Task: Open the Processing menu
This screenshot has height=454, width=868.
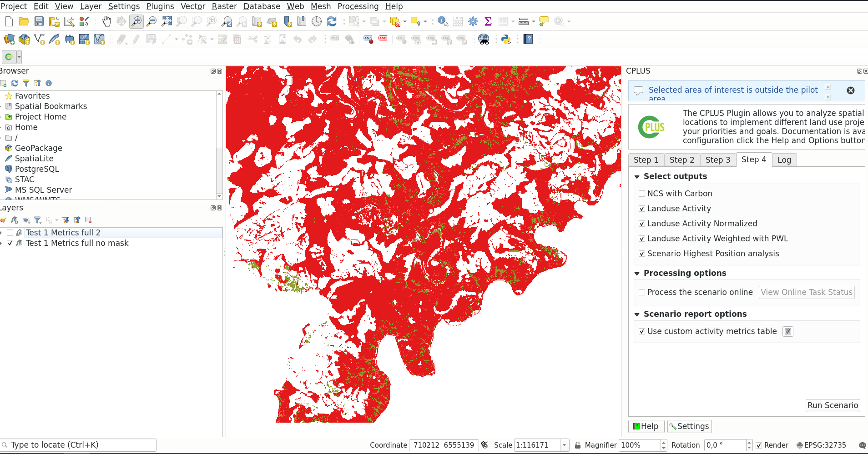Action: [x=358, y=6]
